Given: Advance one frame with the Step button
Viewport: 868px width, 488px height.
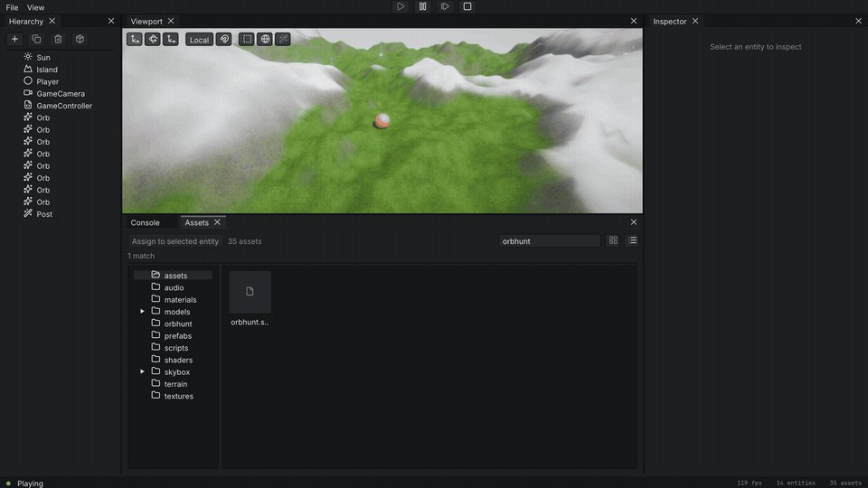Looking at the screenshot, I should click(445, 6).
